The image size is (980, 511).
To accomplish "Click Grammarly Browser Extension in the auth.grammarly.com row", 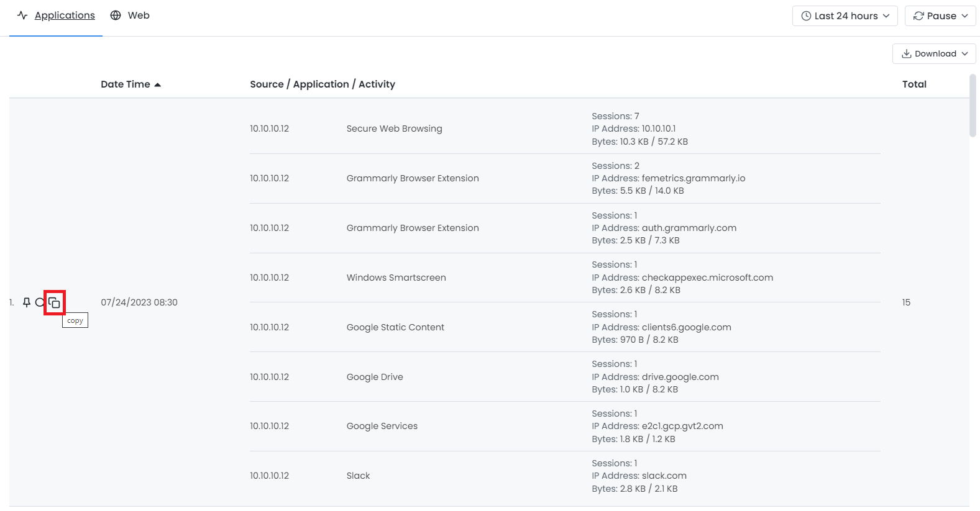I will click(x=413, y=228).
